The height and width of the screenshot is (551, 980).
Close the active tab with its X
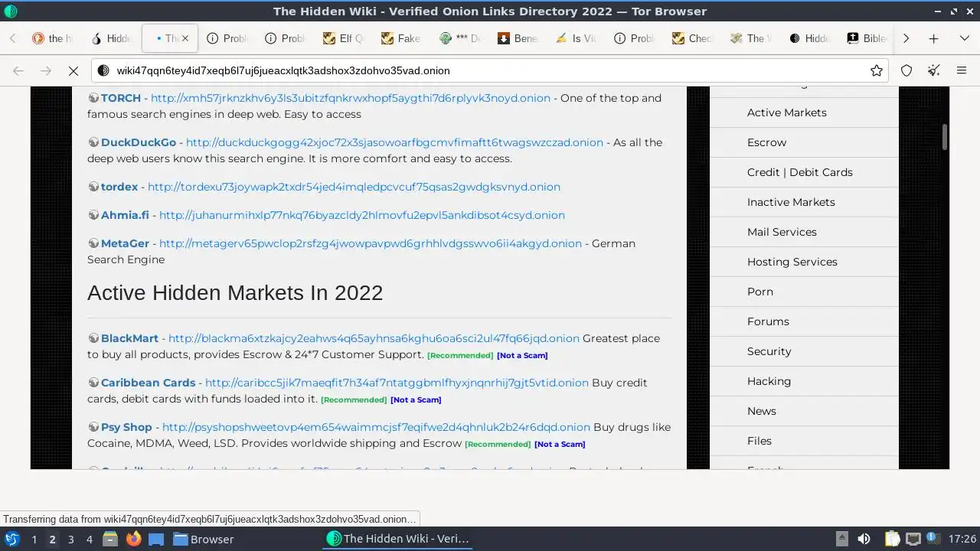click(185, 38)
